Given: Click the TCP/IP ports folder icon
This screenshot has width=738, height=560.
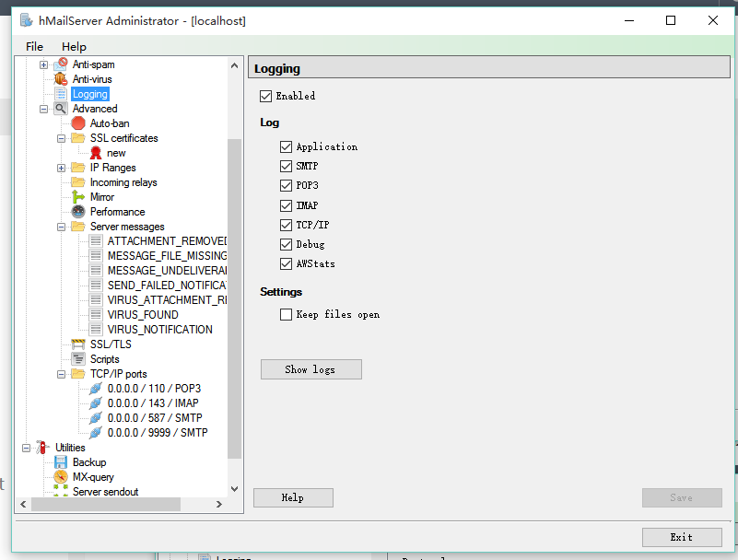Looking at the screenshot, I should pos(78,374).
